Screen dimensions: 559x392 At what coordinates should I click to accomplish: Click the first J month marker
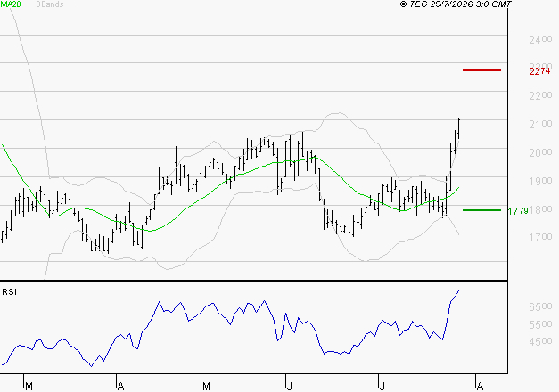tap(289, 387)
